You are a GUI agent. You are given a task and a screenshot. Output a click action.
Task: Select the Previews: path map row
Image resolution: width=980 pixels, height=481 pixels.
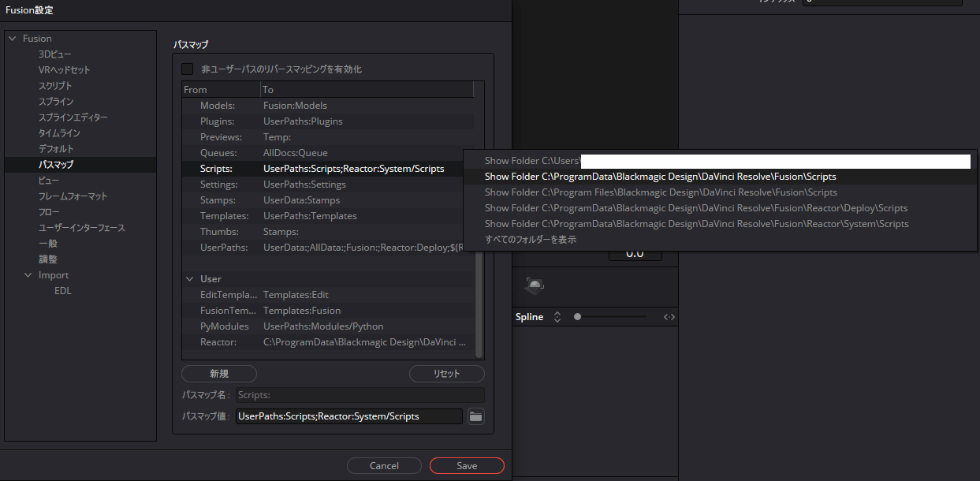[328, 137]
